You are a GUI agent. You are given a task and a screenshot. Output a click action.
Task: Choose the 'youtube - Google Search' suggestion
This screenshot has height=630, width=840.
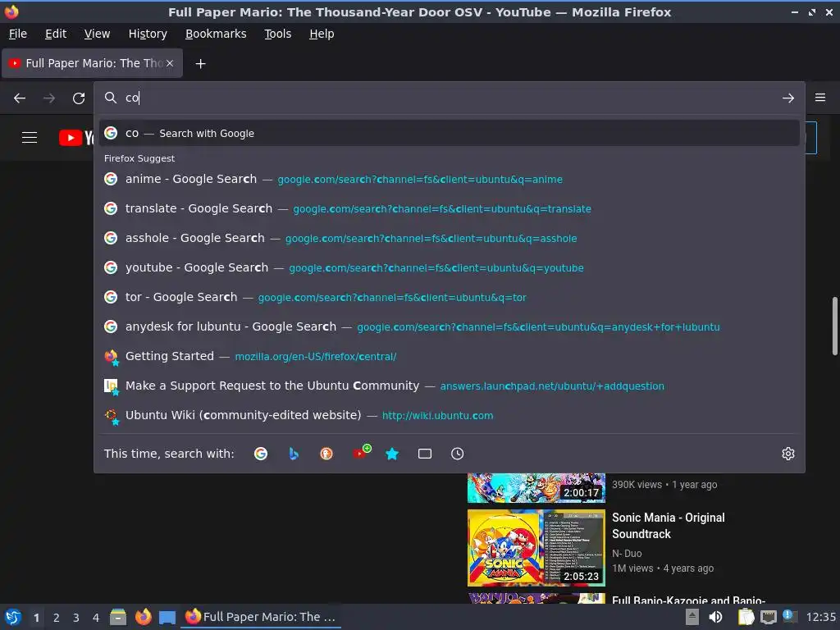click(450, 267)
